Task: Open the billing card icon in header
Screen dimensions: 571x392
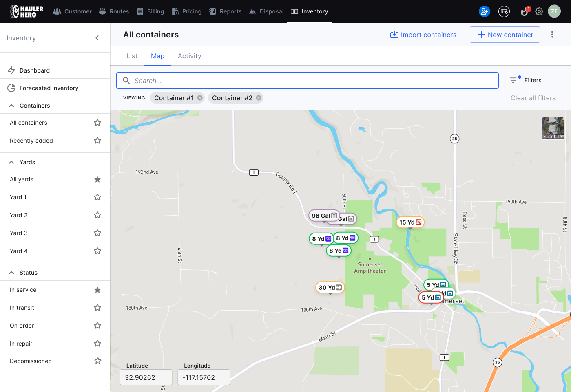Action: pos(504,11)
